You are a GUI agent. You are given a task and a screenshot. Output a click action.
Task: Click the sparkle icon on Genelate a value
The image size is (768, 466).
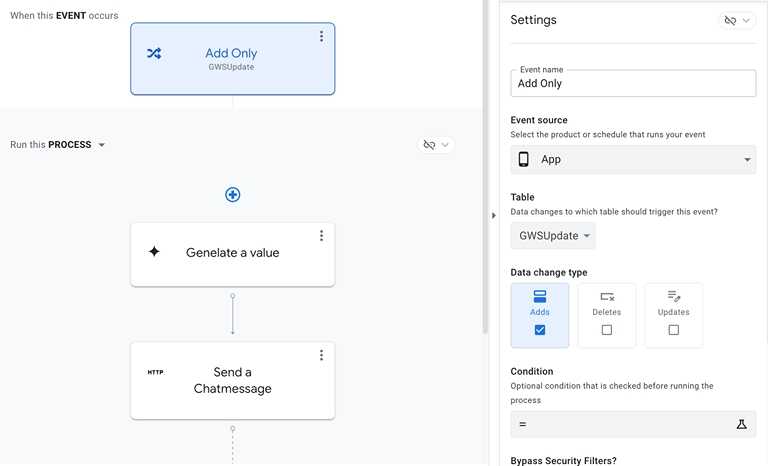click(x=154, y=252)
